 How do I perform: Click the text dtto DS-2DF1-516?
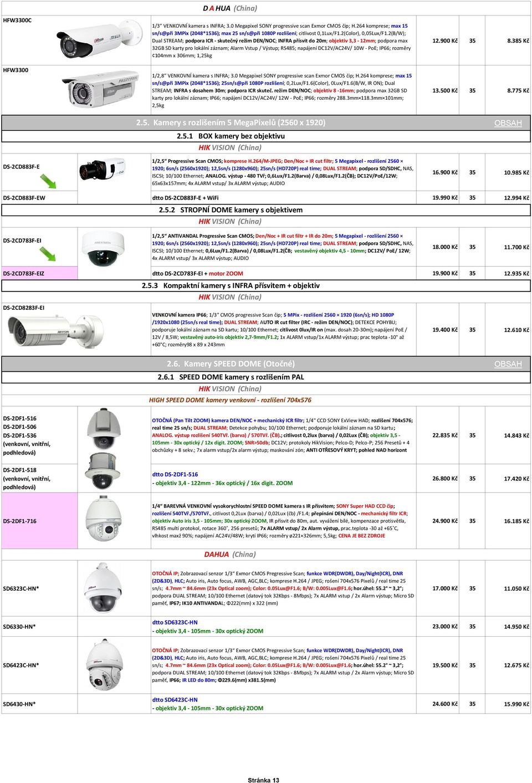click(x=175, y=474)
